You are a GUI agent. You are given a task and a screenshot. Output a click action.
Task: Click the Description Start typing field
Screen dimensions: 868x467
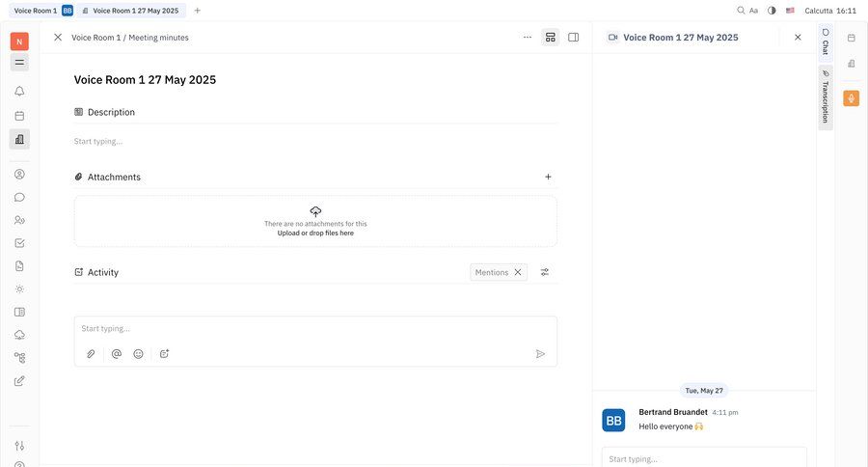[314, 142]
